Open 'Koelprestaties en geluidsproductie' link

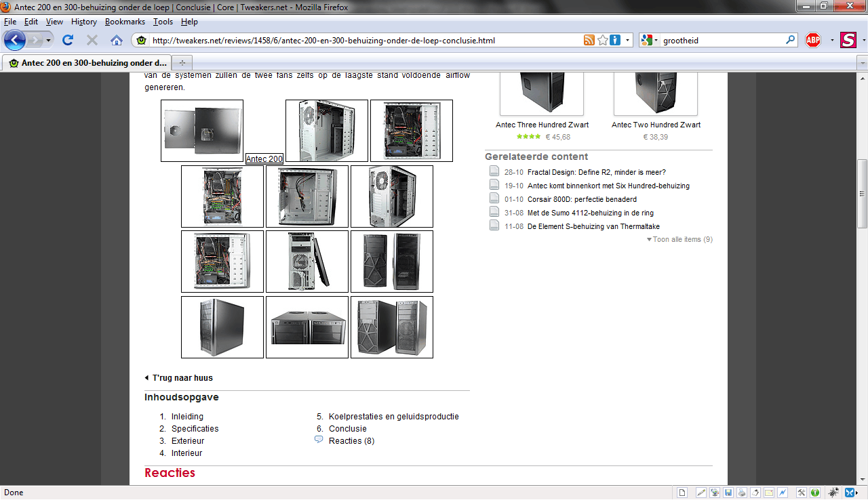pyautogui.click(x=394, y=417)
